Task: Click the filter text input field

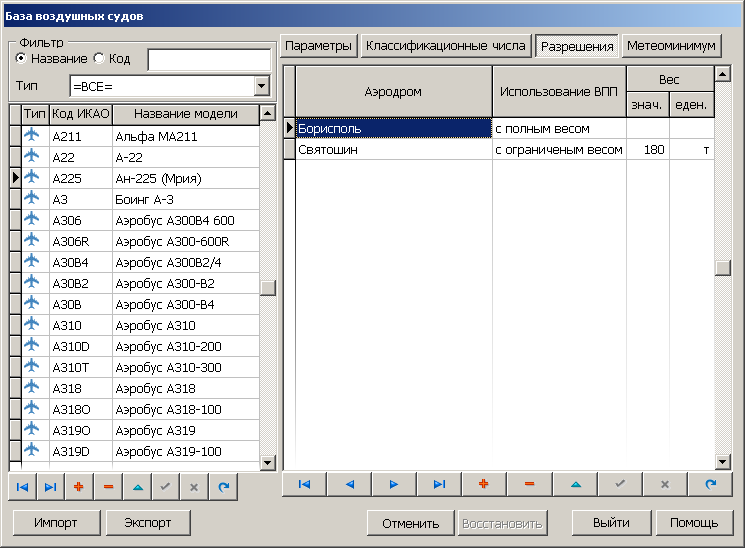Action: tap(209, 60)
